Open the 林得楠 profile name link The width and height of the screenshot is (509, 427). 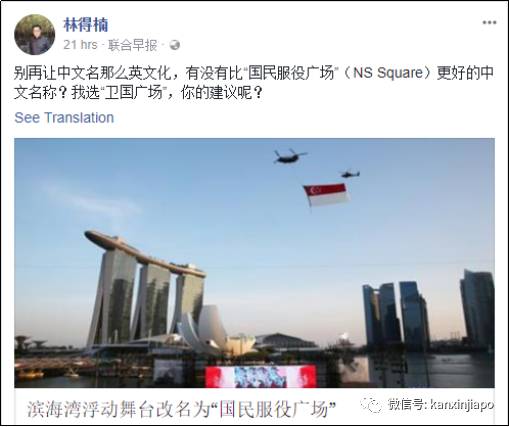pos(86,25)
